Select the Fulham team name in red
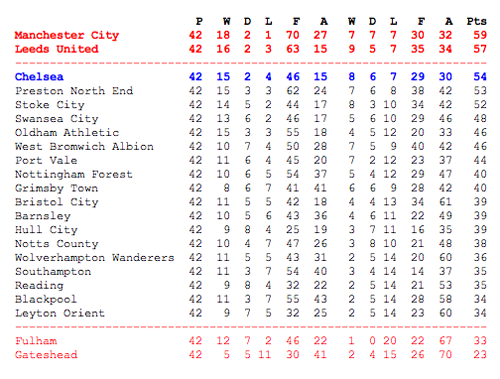The width and height of the screenshot is (500, 379). (x=36, y=341)
